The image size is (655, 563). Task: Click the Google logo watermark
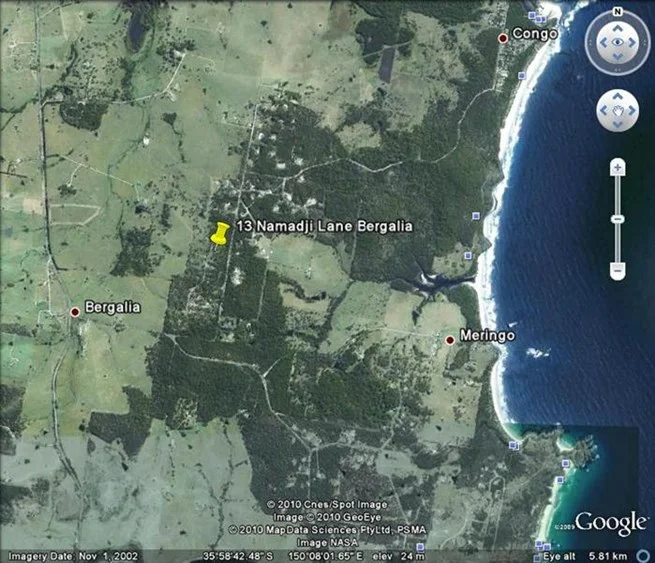610,522
